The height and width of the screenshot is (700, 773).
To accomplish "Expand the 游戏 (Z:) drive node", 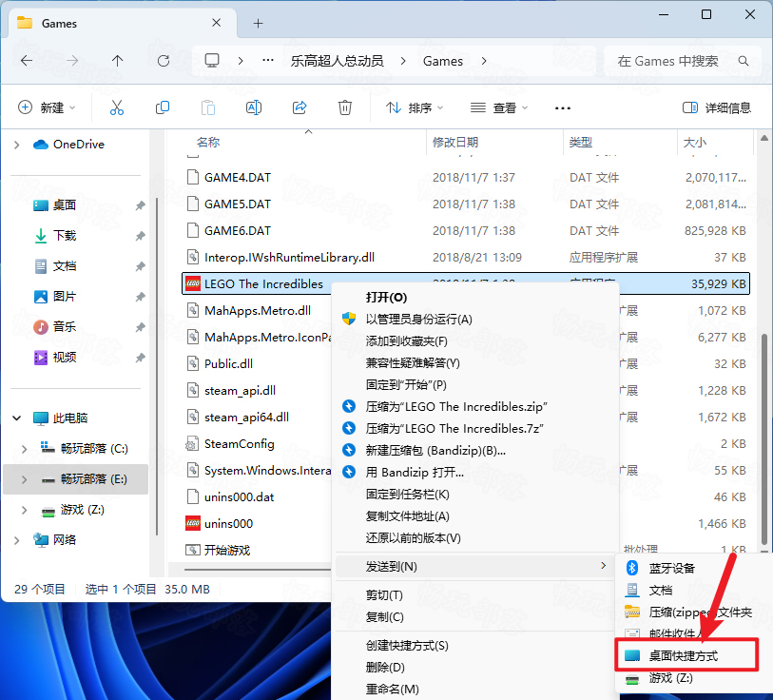I will [24, 510].
